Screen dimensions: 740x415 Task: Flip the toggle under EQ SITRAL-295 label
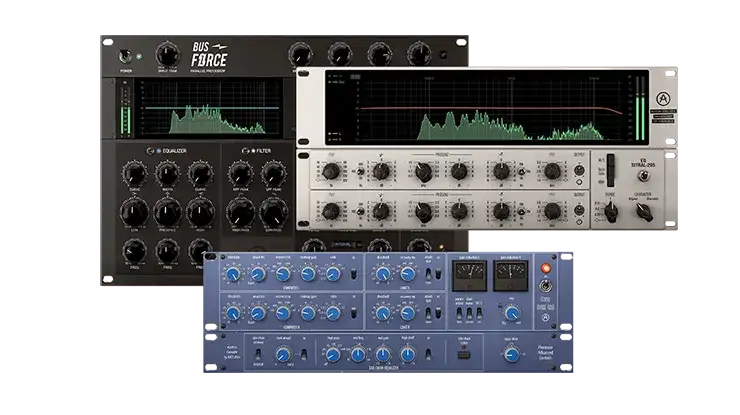point(643,177)
